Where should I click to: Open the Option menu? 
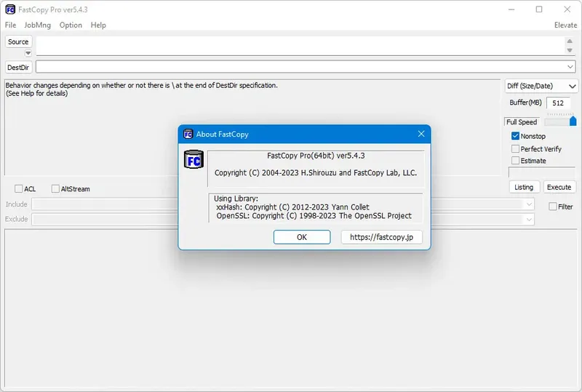(71, 25)
